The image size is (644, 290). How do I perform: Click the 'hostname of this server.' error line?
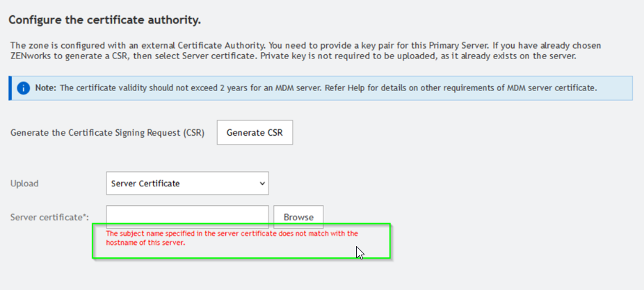click(x=145, y=243)
